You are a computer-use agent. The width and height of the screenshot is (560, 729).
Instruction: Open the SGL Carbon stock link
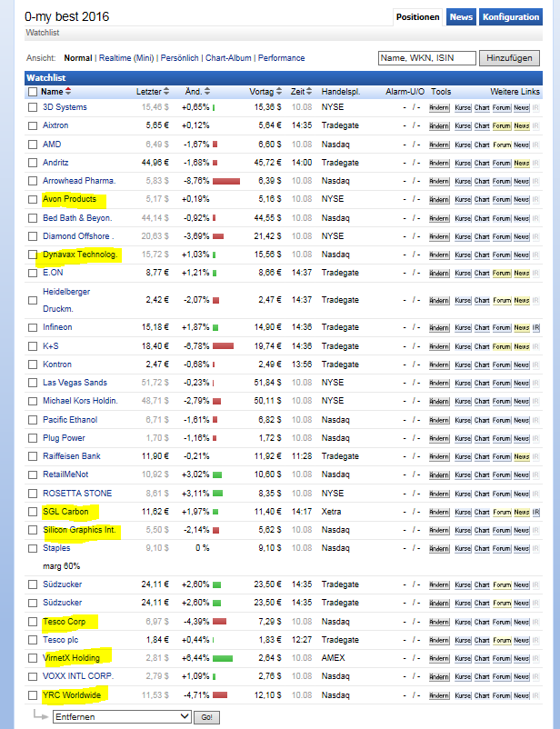point(65,512)
